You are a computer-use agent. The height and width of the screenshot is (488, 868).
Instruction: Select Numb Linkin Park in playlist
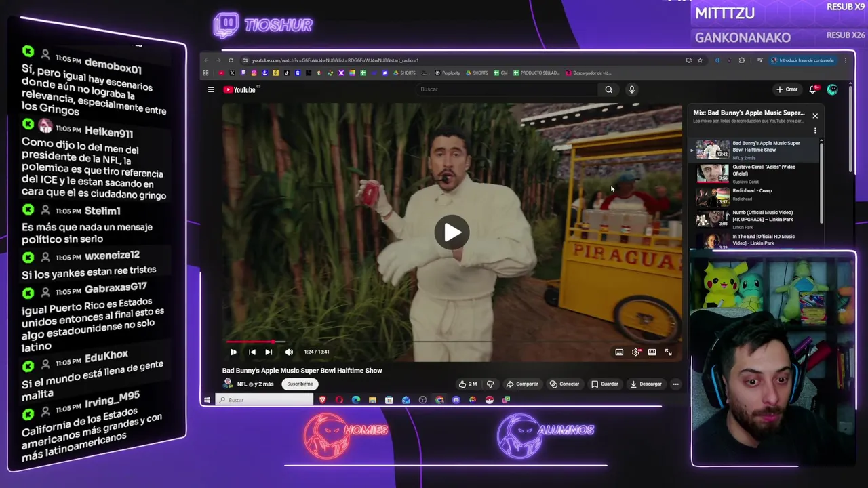coord(755,219)
